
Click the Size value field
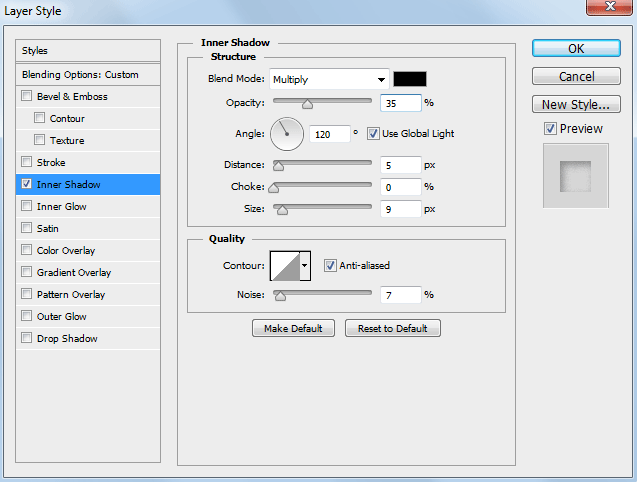pos(401,209)
